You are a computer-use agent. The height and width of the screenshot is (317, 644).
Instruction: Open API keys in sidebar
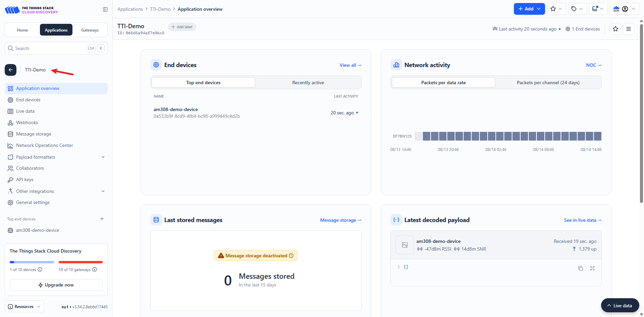pos(56,180)
